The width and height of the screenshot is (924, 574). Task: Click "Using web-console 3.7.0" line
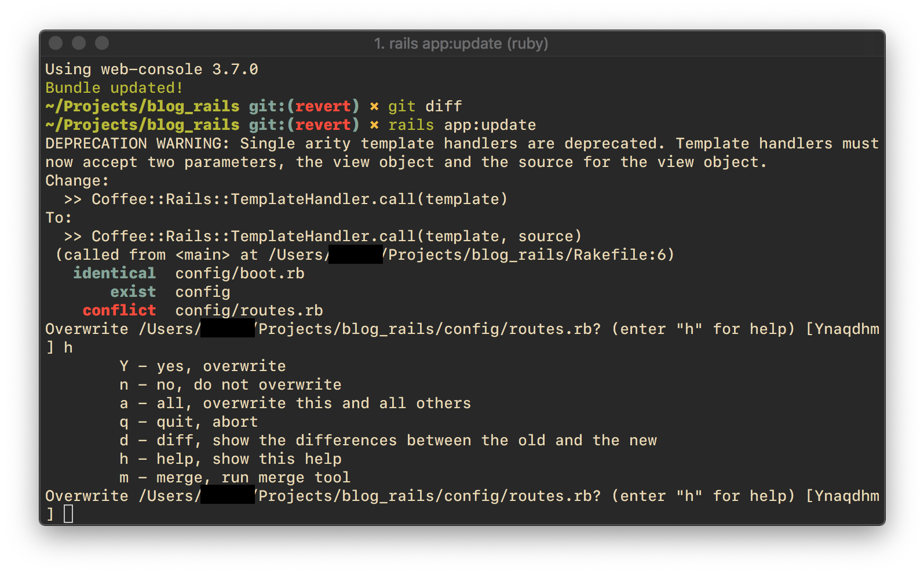pyautogui.click(x=152, y=69)
